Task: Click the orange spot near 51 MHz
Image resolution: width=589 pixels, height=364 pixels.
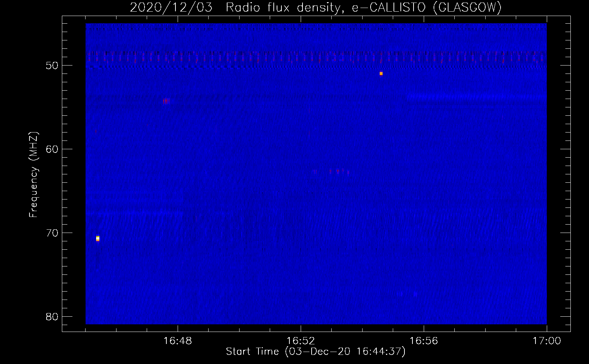Action: [381, 74]
